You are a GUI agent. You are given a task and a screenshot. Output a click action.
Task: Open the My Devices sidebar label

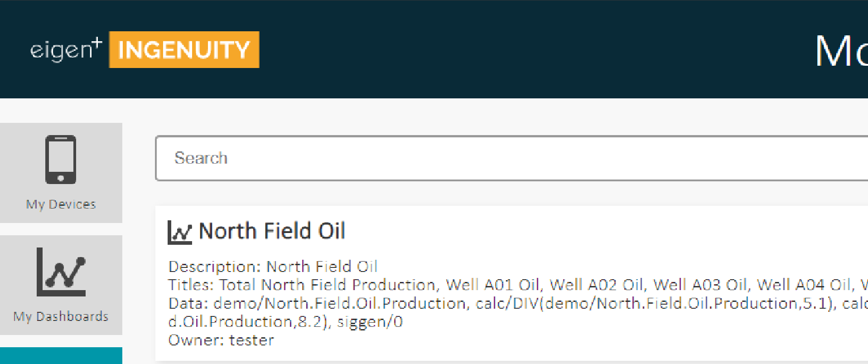pyautogui.click(x=61, y=204)
